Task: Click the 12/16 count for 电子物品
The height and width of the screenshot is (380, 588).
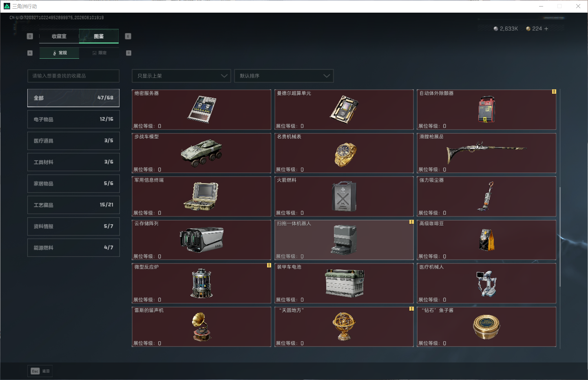Action: (x=106, y=119)
